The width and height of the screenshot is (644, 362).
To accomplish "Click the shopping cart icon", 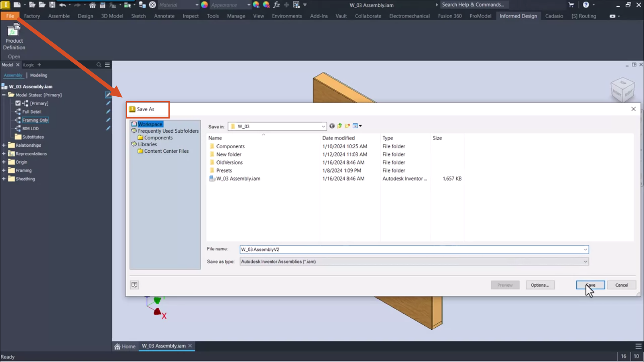I will pos(571,5).
